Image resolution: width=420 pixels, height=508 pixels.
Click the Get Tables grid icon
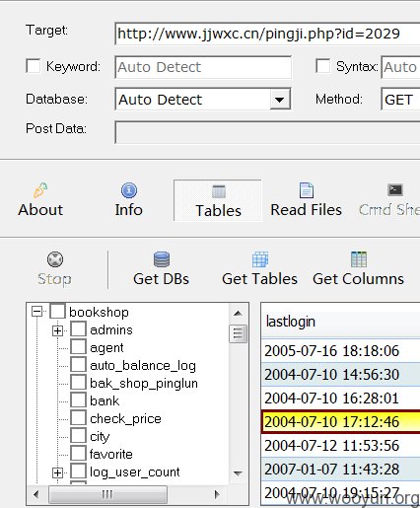pyautogui.click(x=260, y=259)
